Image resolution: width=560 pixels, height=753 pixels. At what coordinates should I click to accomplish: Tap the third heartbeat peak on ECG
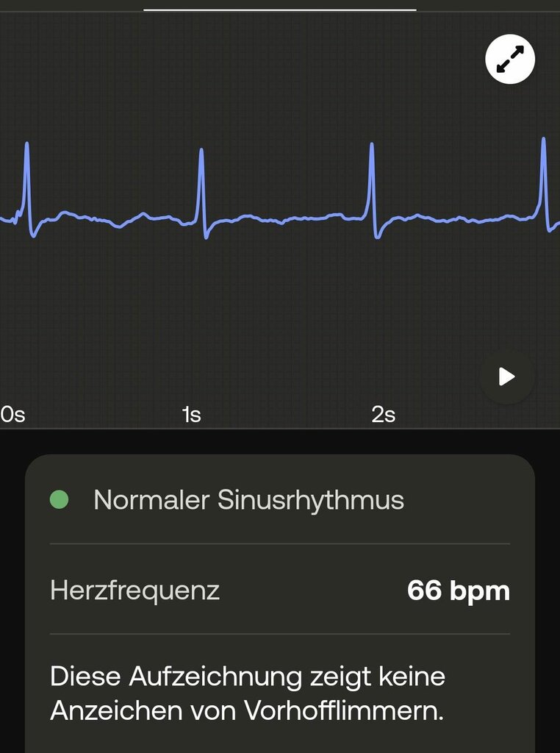click(x=372, y=145)
